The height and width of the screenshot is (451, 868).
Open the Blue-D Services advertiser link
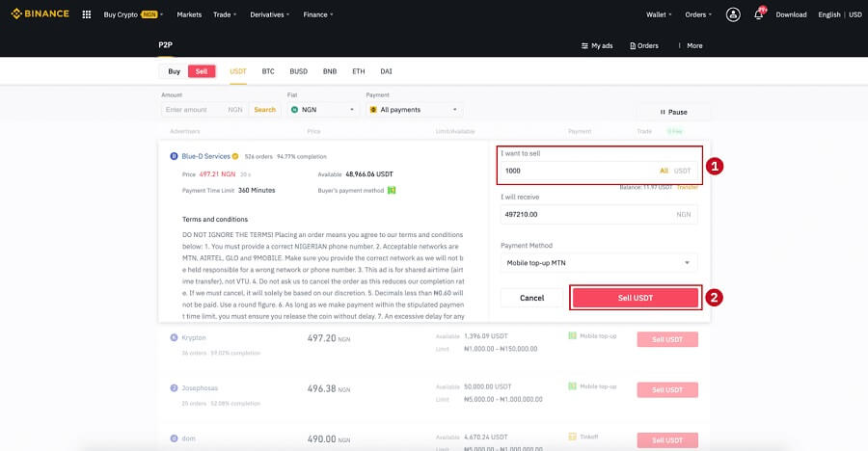205,157
